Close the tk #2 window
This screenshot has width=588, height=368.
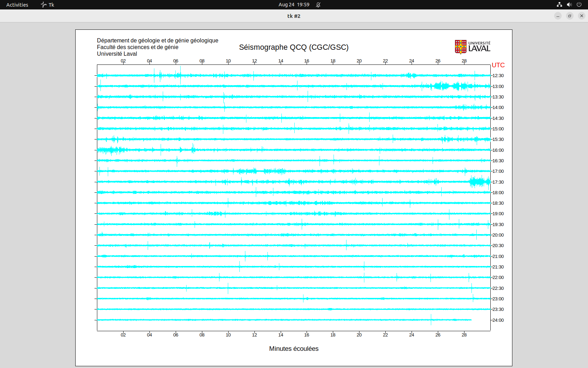(582, 16)
